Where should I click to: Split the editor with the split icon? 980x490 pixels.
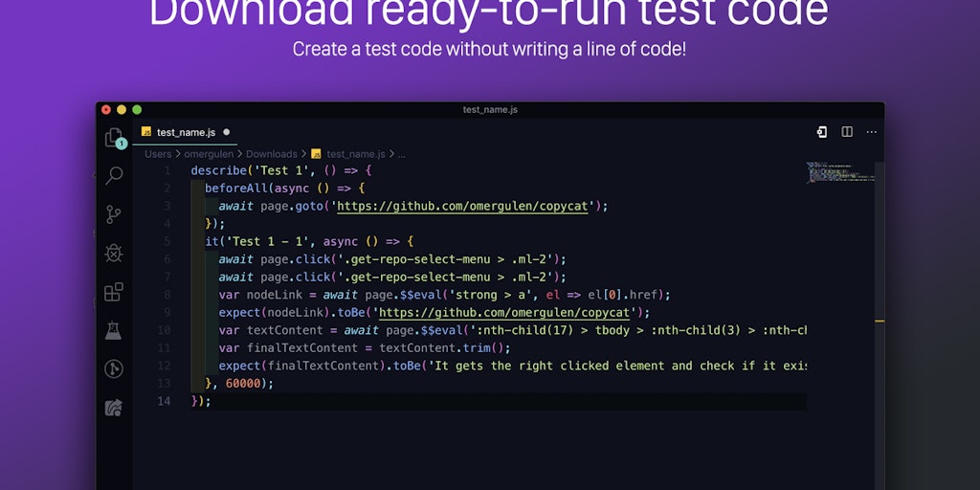point(847,132)
